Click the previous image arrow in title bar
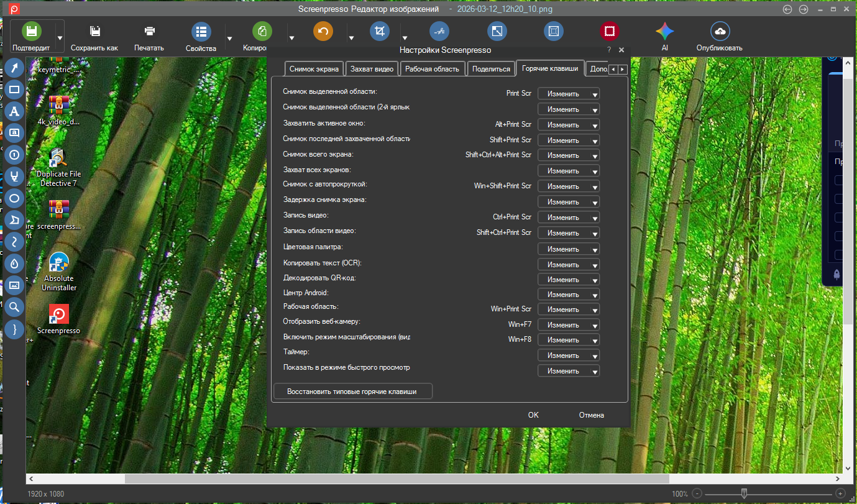Viewport: 857px width, 504px height. (787, 9)
